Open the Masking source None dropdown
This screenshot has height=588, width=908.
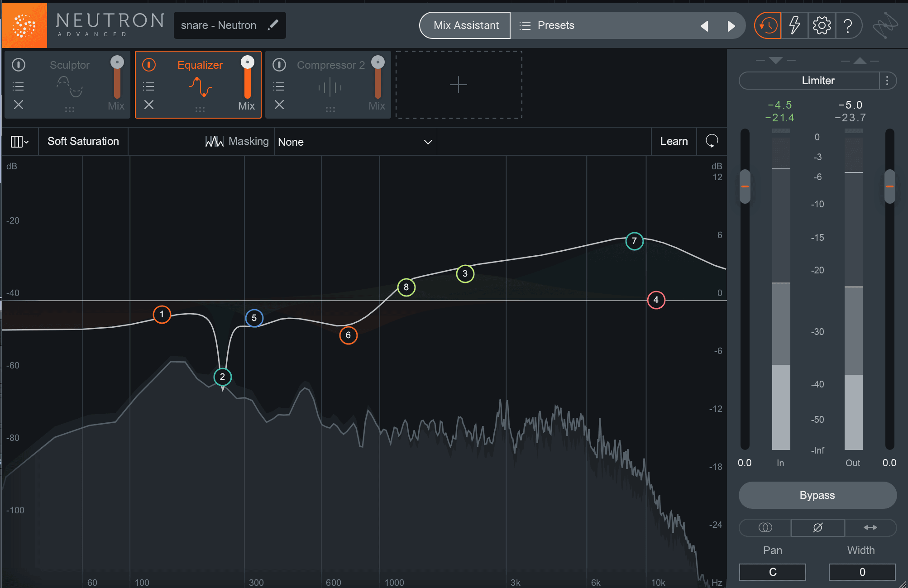click(355, 142)
